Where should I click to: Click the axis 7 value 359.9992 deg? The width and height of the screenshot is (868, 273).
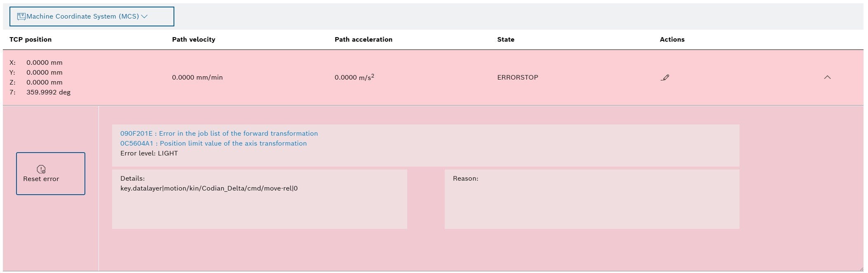(x=48, y=92)
